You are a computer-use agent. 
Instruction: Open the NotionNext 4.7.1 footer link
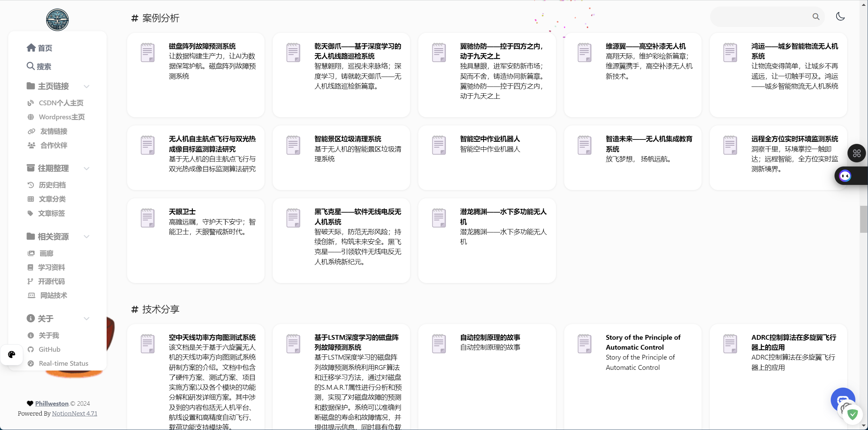click(74, 413)
